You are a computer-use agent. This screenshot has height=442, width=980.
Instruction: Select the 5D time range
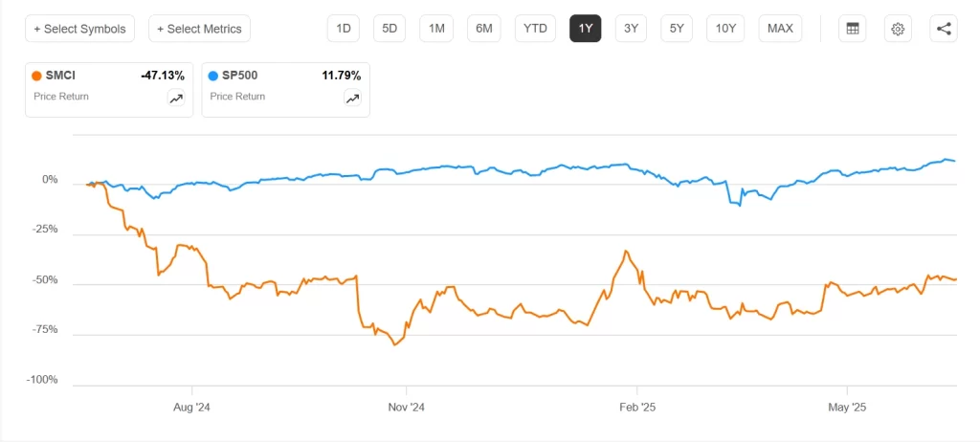click(x=390, y=29)
